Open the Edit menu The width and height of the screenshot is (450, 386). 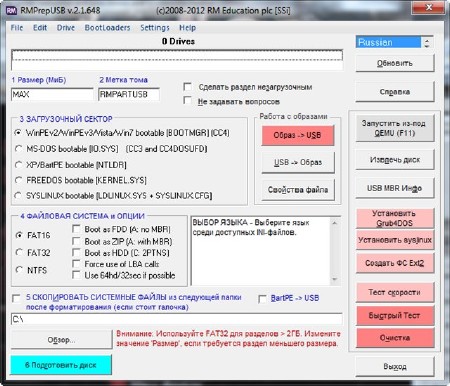[40, 28]
